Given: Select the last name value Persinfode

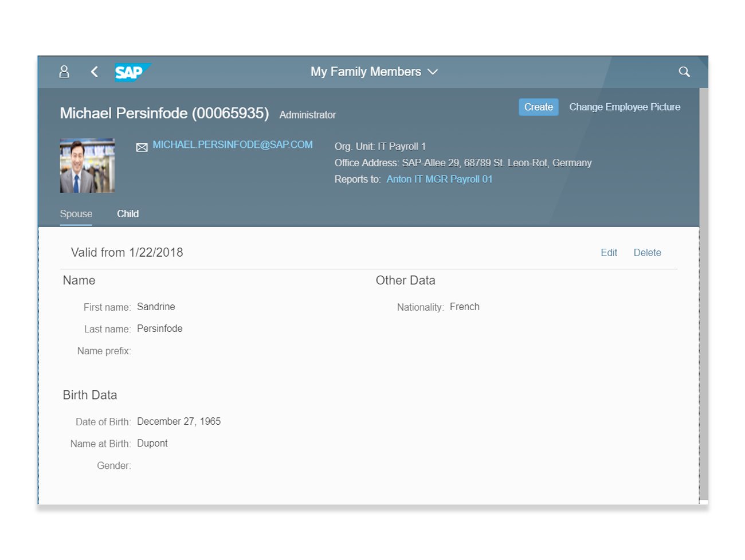Looking at the screenshot, I should click(160, 328).
